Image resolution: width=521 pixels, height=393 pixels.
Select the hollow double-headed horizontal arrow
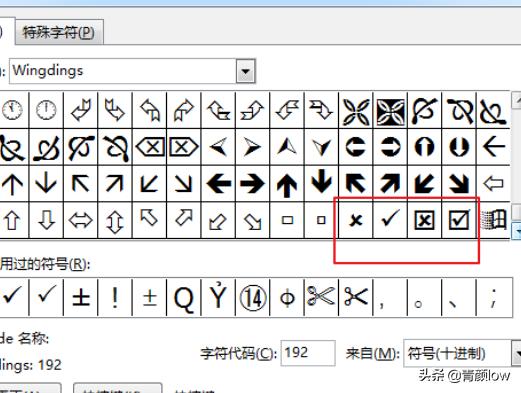(80, 220)
